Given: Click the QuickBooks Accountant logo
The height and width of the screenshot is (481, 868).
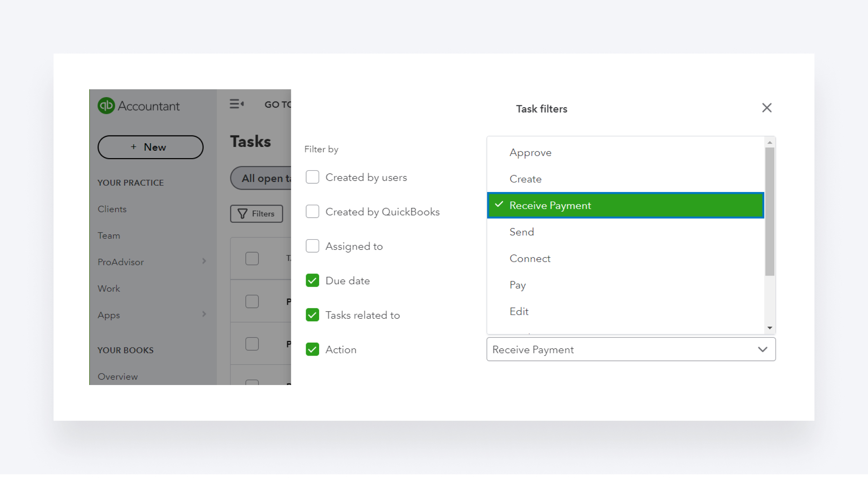Looking at the screenshot, I should [x=138, y=106].
